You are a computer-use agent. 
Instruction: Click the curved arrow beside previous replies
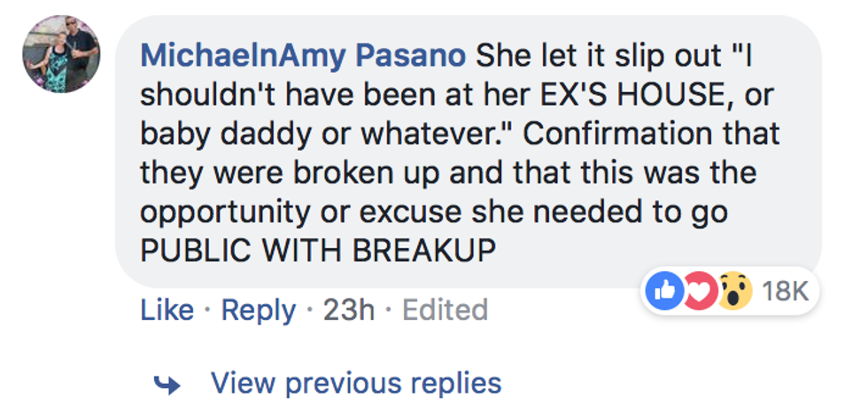tap(166, 384)
